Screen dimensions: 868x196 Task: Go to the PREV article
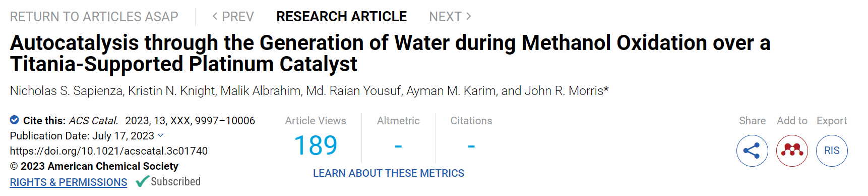pyautogui.click(x=233, y=17)
